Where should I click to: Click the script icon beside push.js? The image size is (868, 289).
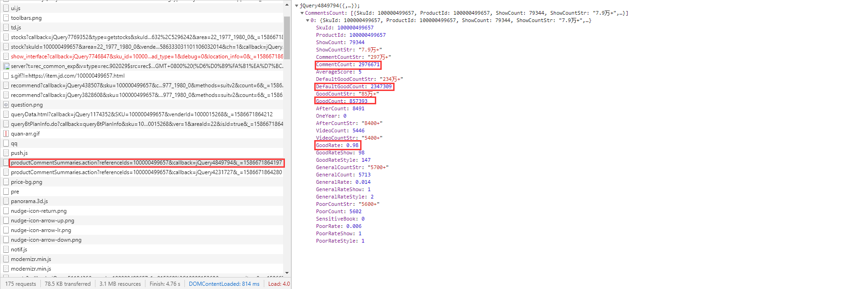[6, 153]
